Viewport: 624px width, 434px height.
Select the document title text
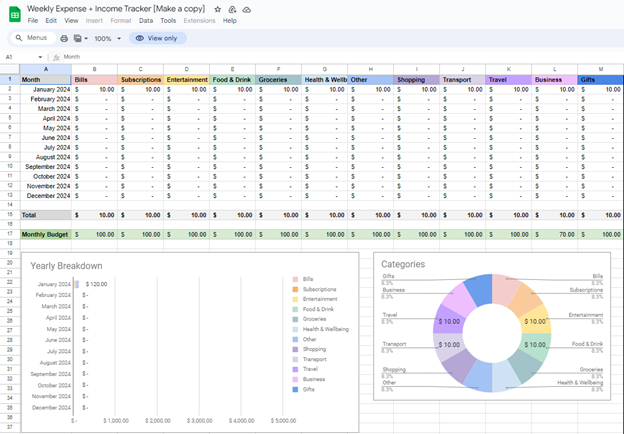click(x=116, y=9)
